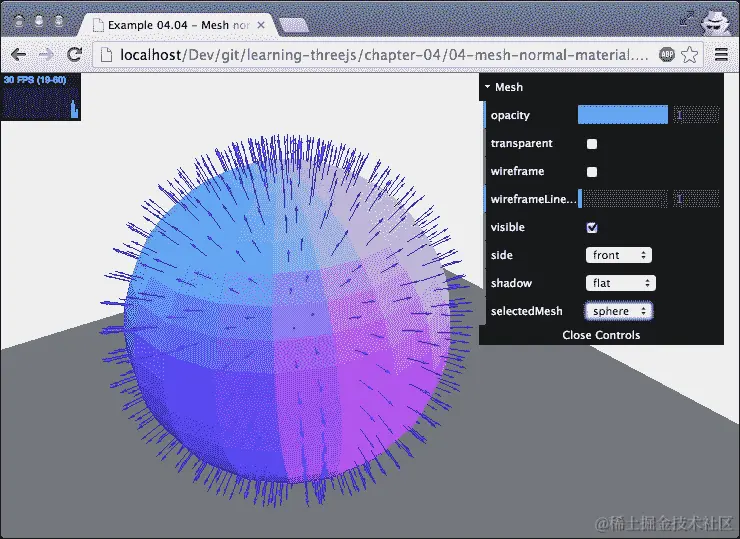Image resolution: width=740 pixels, height=539 pixels.
Task: Click the visible label
Action: 507,227
